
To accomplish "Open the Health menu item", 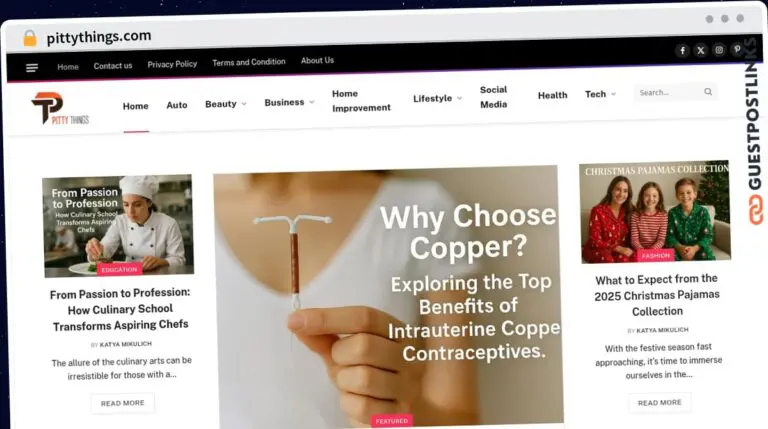I will click(x=552, y=95).
